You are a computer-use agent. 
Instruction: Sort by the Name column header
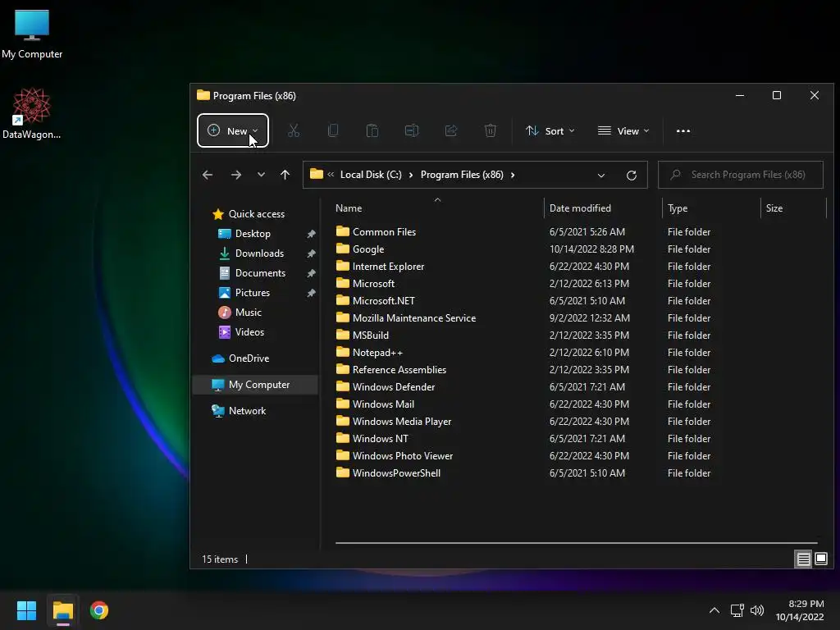349,208
